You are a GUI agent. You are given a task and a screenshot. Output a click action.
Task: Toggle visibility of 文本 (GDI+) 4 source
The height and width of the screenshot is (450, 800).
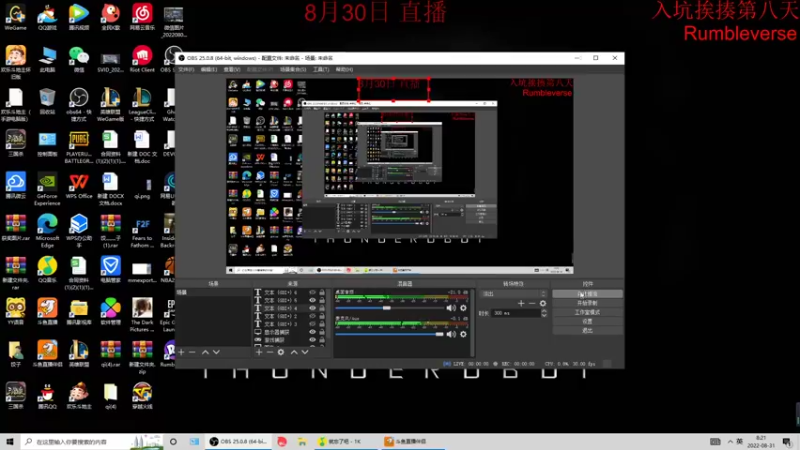click(312, 308)
